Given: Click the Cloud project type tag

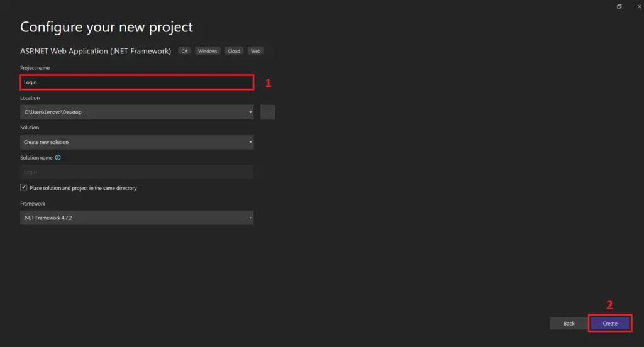Looking at the screenshot, I should (x=234, y=51).
